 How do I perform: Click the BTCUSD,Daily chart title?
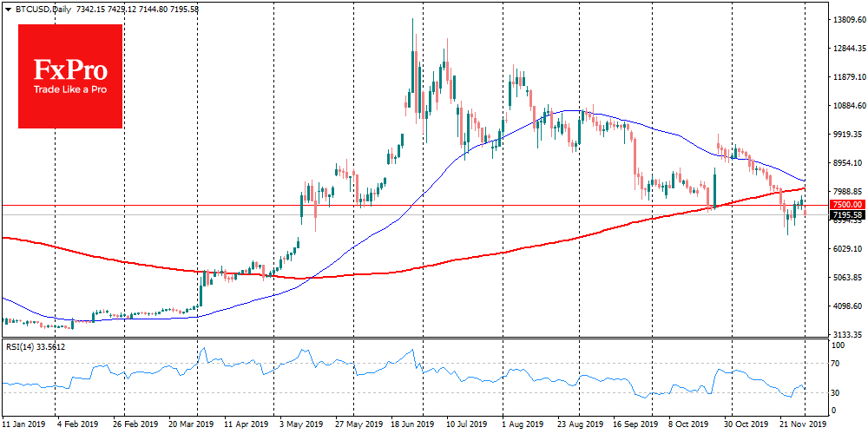[36, 7]
